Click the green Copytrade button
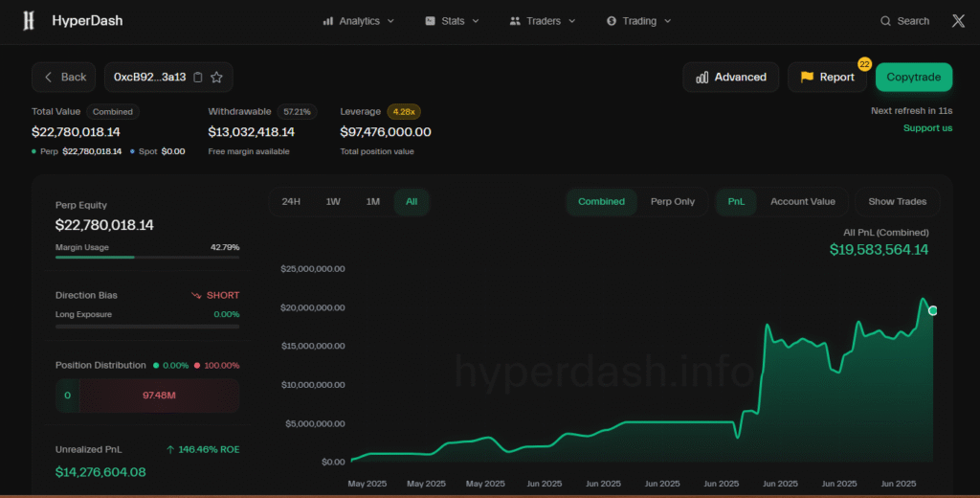 [x=914, y=77]
